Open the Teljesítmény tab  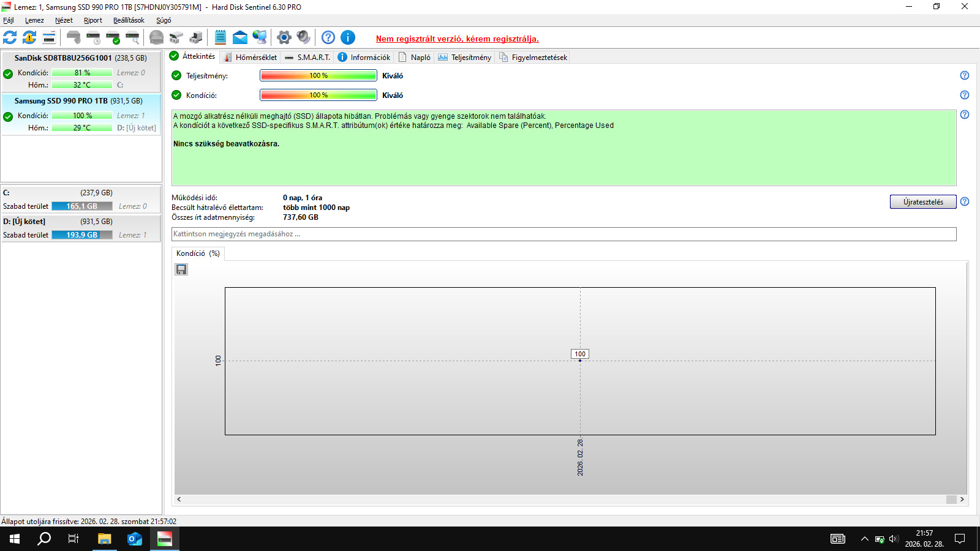[x=465, y=57]
